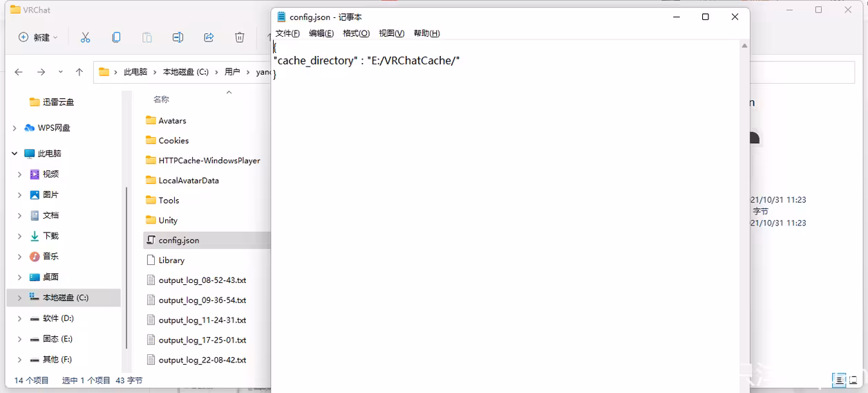Image resolution: width=868 pixels, height=393 pixels.
Task: Open the recent locations dropdown arrow
Action: pos(60,72)
